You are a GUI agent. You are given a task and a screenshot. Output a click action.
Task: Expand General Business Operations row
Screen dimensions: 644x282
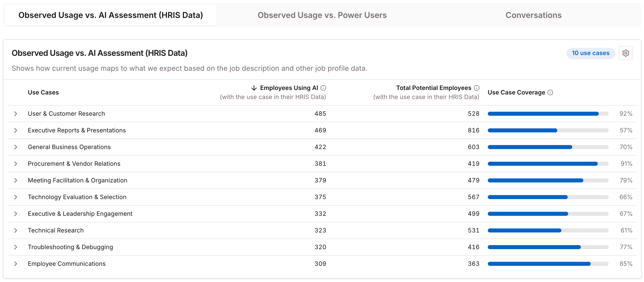[x=16, y=147]
